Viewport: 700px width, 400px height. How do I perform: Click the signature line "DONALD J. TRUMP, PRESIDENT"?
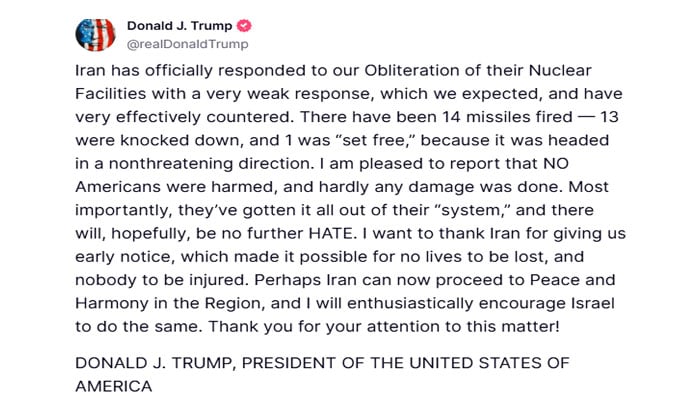pos(322,363)
